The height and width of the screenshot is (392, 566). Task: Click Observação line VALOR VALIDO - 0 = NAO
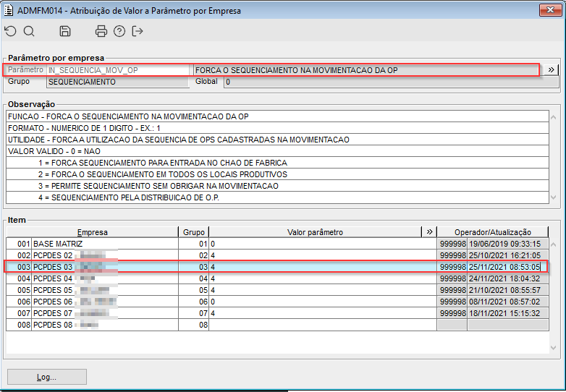click(x=278, y=151)
